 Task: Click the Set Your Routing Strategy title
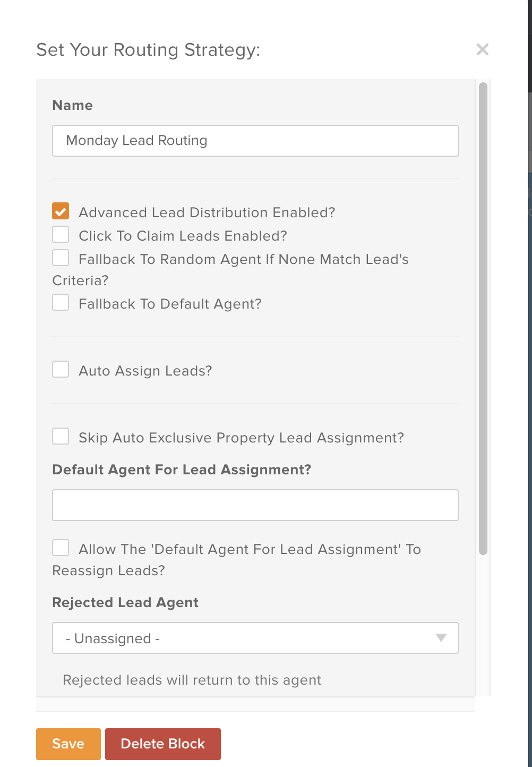(148, 49)
